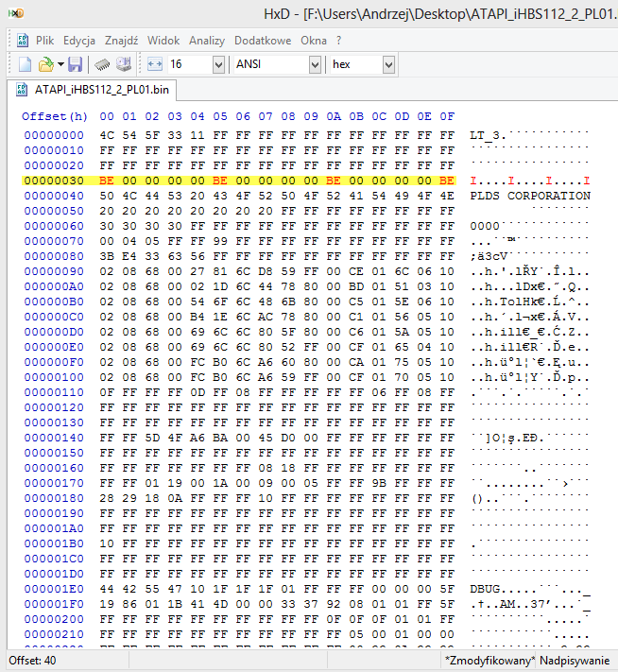Click offset row 000001E0

coord(54,589)
